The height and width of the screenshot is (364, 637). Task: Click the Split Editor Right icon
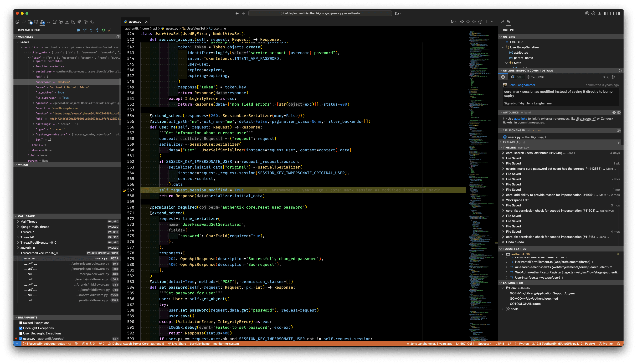pyautogui.click(x=487, y=22)
